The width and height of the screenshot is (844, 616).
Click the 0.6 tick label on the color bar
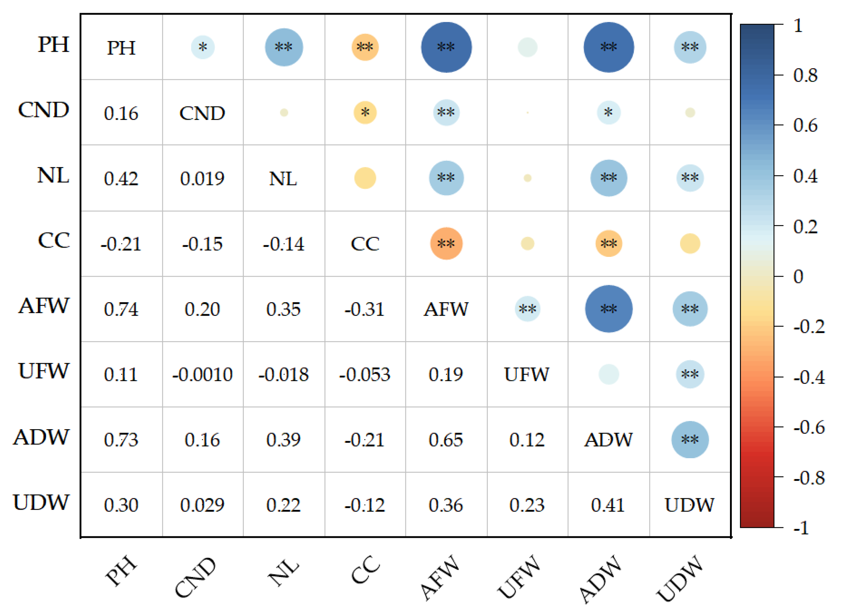[805, 126]
